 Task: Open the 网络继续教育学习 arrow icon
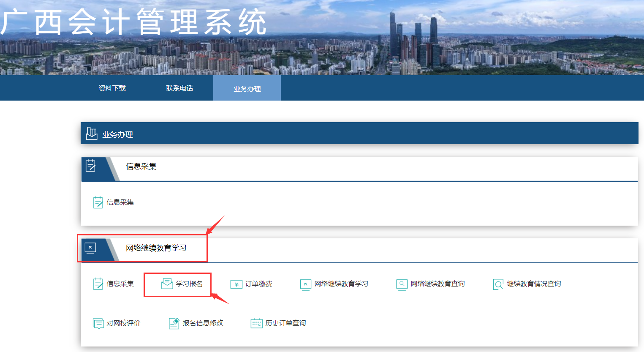pyautogui.click(x=306, y=284)
